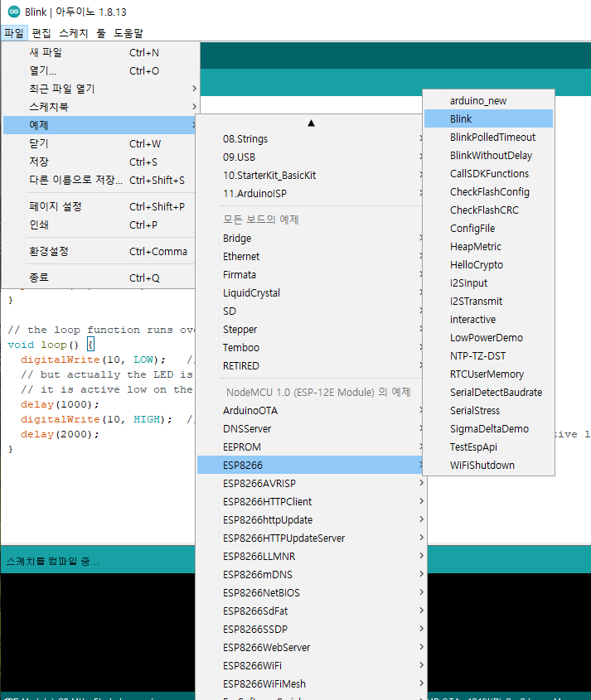591x700 pixels.
Task: Open the 툴 menu
Action: [x=101, y=33]
